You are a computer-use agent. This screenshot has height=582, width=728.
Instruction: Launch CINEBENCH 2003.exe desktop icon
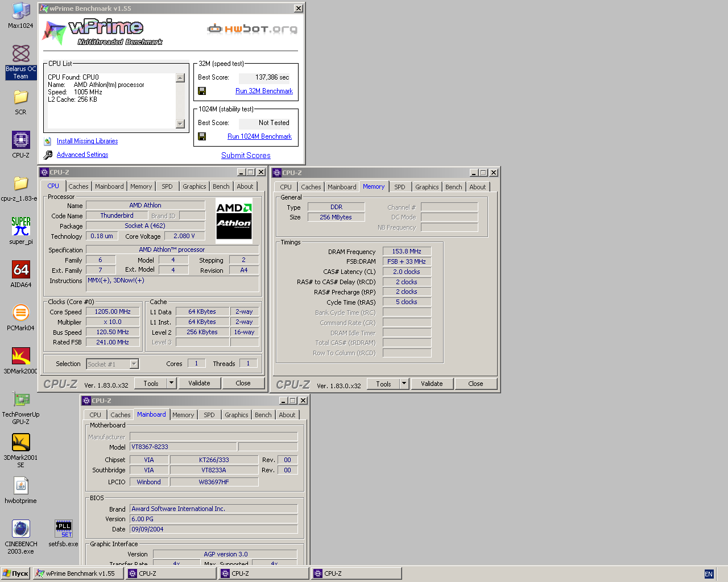(x=20, y=537)
